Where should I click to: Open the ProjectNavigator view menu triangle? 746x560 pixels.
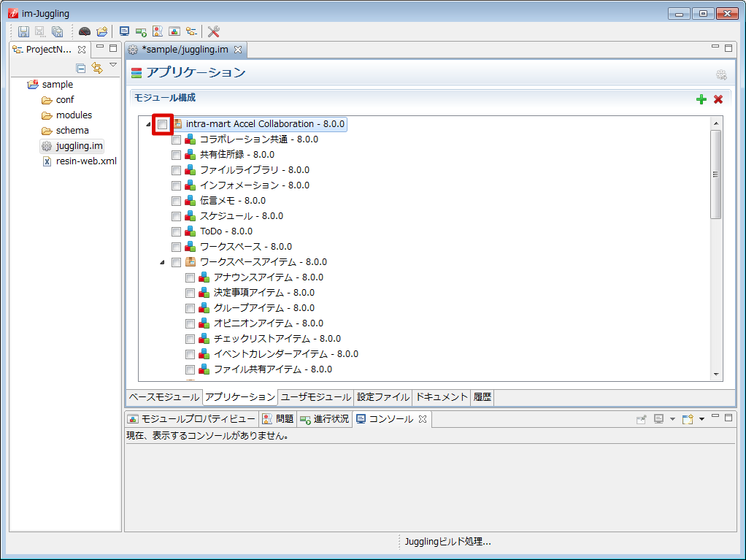pos(113,65)
